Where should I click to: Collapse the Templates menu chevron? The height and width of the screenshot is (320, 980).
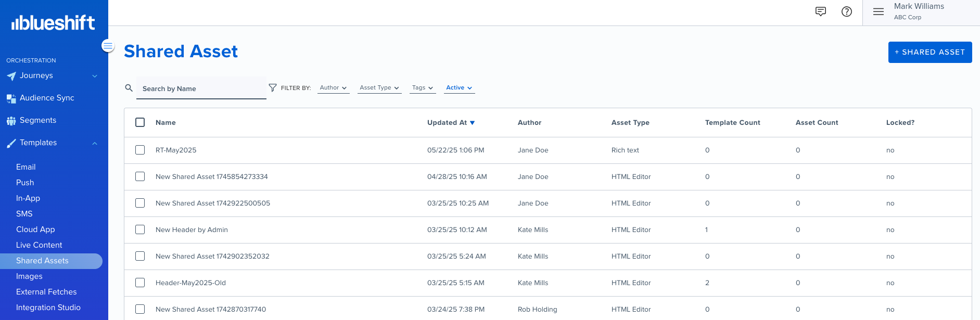pyautogui.click(x=95, y=143)
